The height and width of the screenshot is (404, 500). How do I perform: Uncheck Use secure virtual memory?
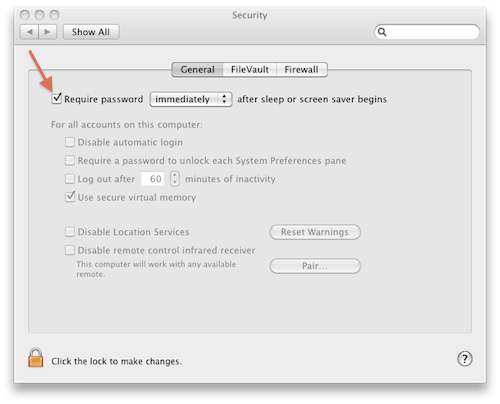[x=70, y=197]
